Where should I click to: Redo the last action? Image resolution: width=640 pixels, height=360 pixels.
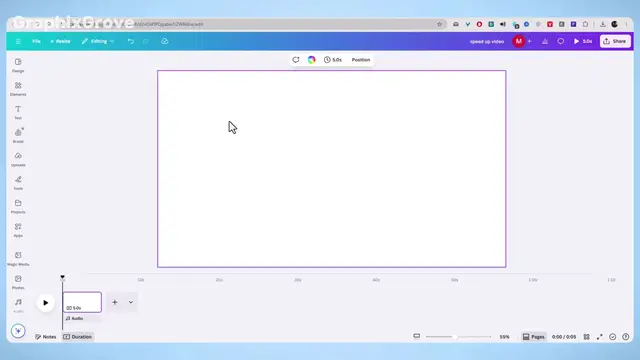click(x=146, y=41)
